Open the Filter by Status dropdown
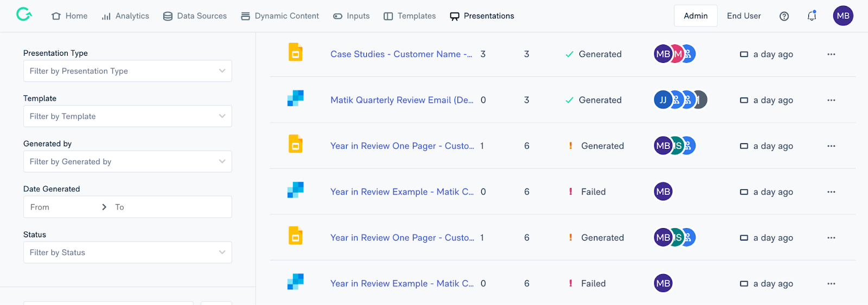 tap(127, 252)
